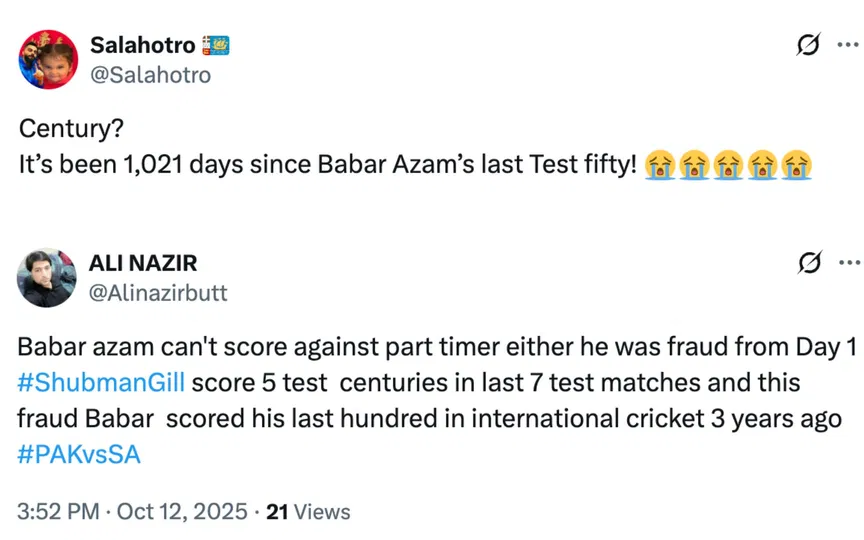
Task: Follow the #PAKvsSA hashtag link
Action: tap(79, 454)
